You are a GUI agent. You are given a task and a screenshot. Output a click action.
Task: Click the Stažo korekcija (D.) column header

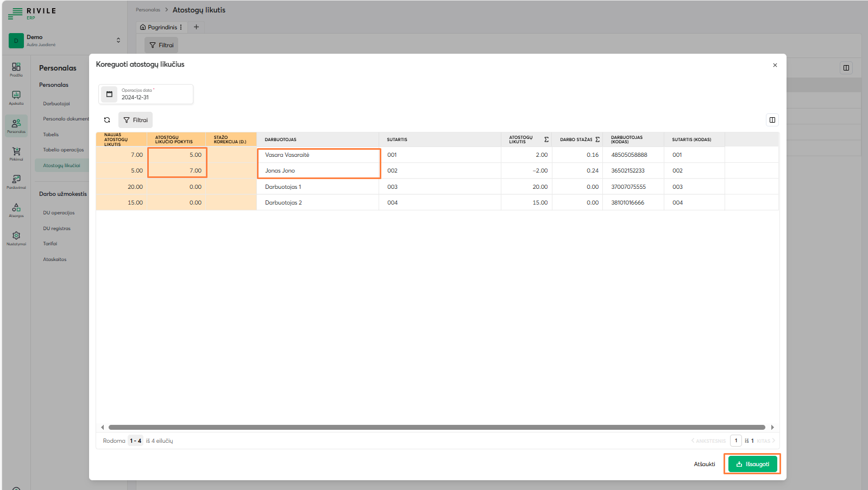click(231, 139)
